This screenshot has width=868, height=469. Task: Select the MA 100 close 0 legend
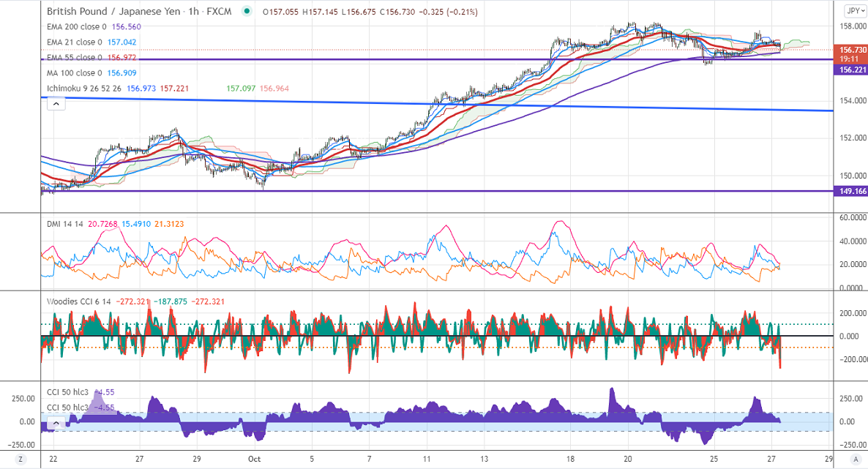(74, 73)
